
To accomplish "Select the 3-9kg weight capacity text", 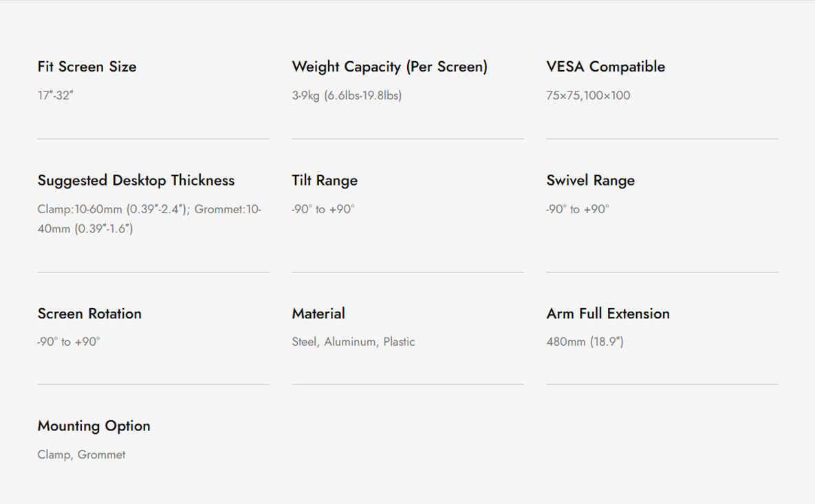I will [x=347, y=95].
